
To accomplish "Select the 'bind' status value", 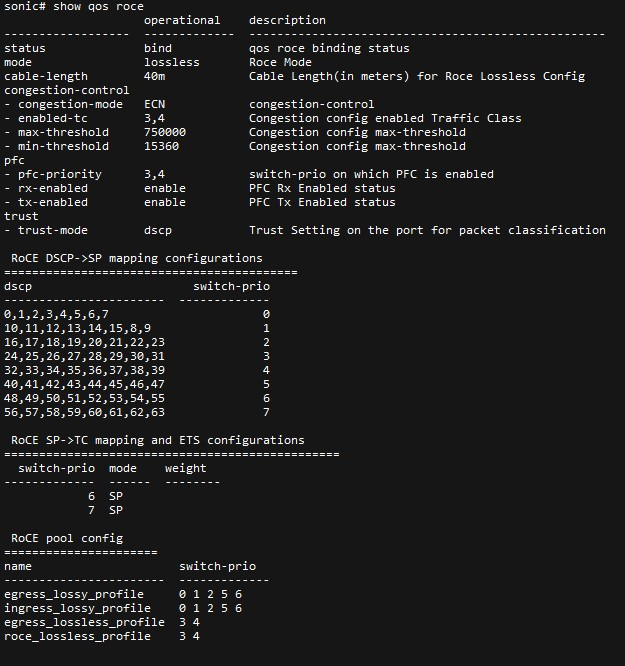I will tap(158, 48).
